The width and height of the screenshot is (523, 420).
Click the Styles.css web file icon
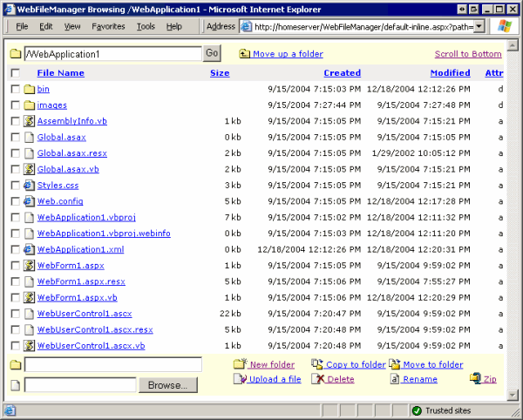tap(29, 185)
